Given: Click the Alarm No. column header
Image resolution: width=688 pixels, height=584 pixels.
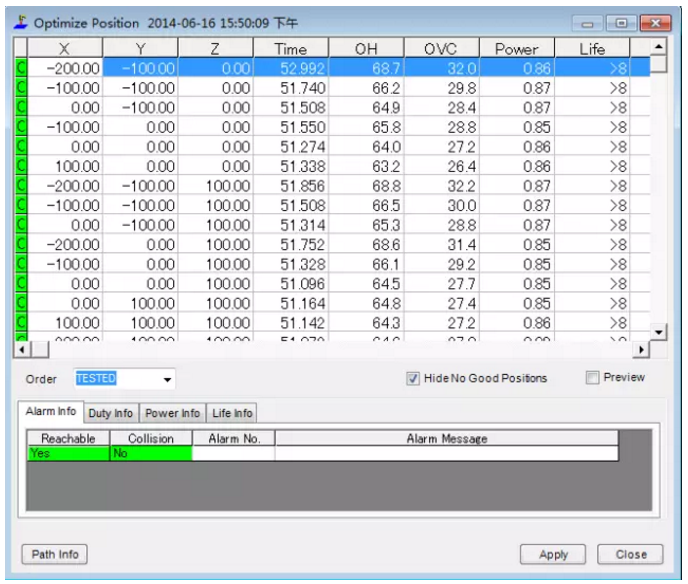Looking at the screenshot, I should pos(234,438).
